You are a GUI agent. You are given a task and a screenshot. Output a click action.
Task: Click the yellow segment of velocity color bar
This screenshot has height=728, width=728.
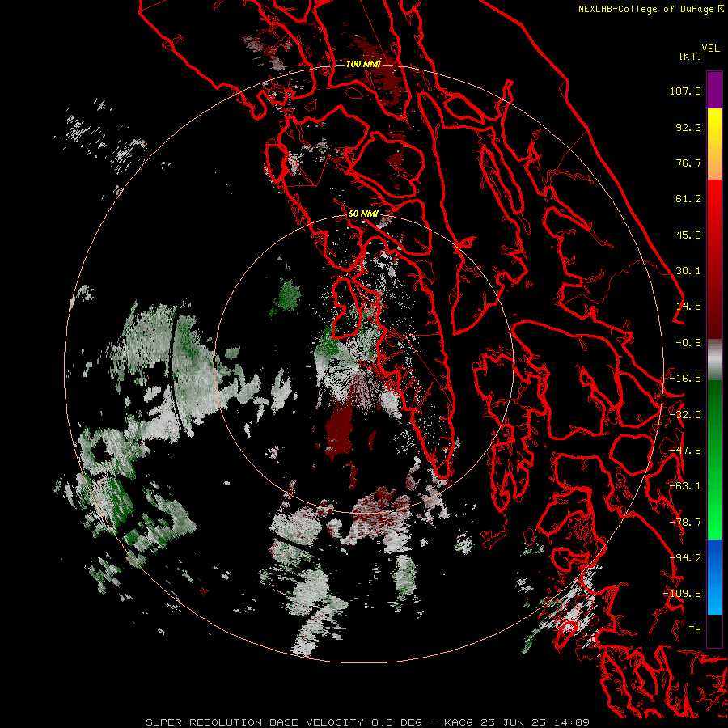pyautogui.click(x=714, y=144)
